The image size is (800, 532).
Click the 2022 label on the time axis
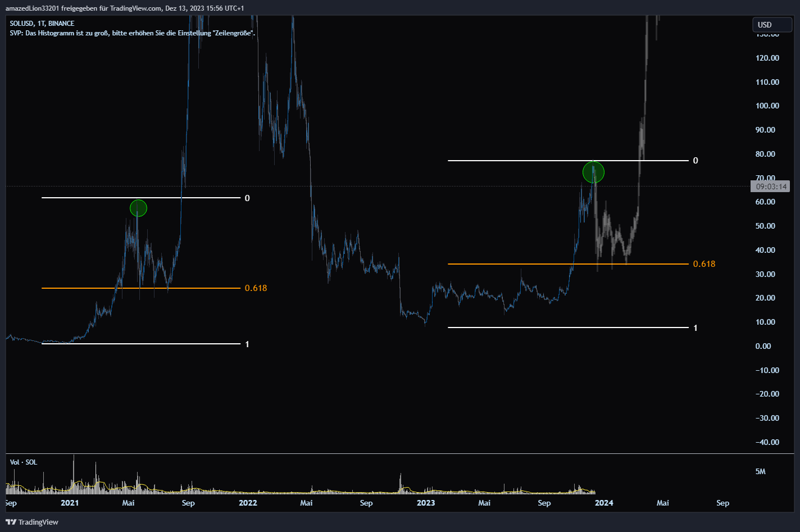pos(248,503)
